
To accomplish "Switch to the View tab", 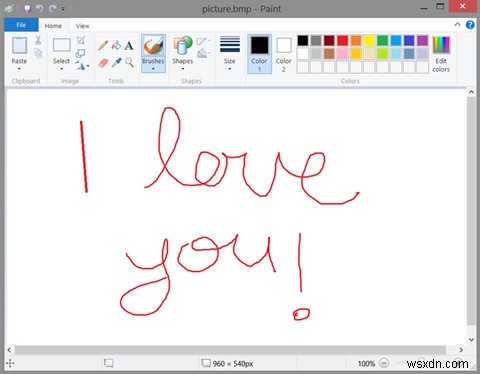I will [82, 26].
